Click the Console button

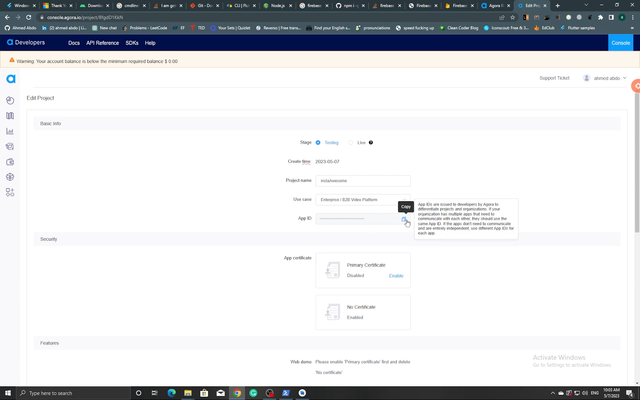(620, 43)
